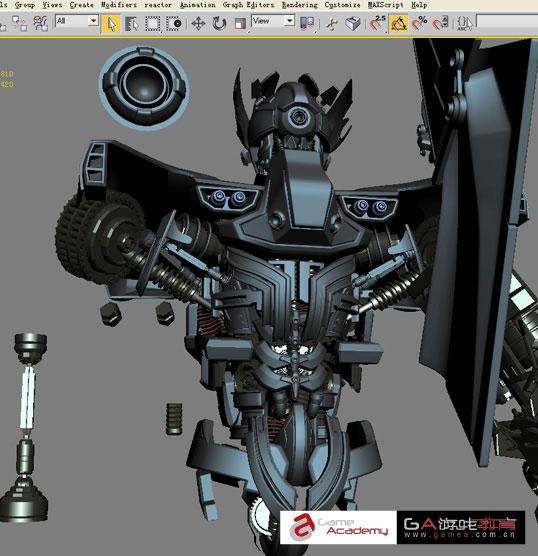This screenshot has height=556, width=538.
Task: Open the All selection filter dropdown
Action: click(x=77, y=21)
